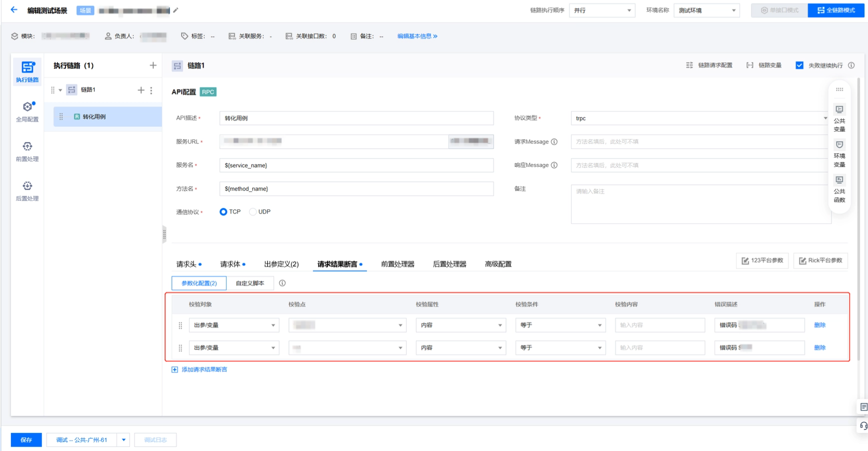
Task: Click the headset support icon at right edge
Action: coord(863,426)
